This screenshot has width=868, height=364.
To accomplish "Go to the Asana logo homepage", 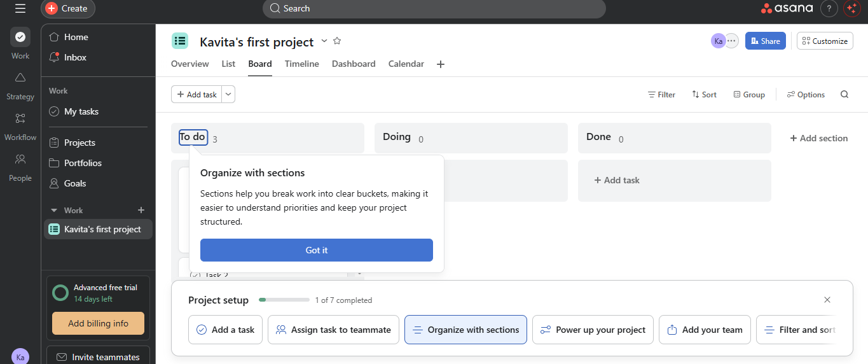I will click(787, 8).
